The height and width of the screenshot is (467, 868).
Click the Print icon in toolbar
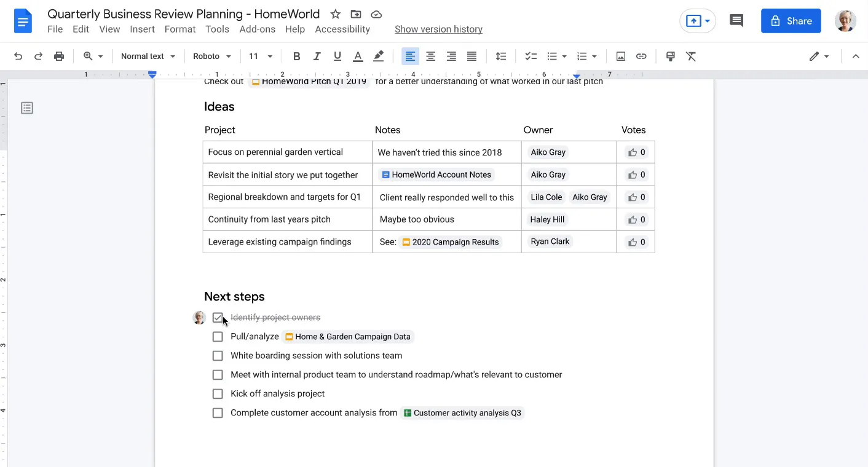click(x=59, y=57)
